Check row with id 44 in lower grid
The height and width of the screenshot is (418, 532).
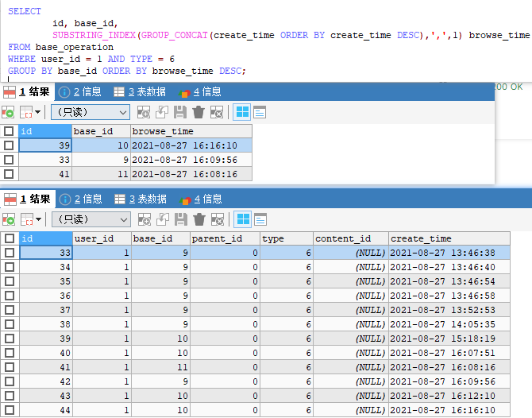click(x=10, y=410)
